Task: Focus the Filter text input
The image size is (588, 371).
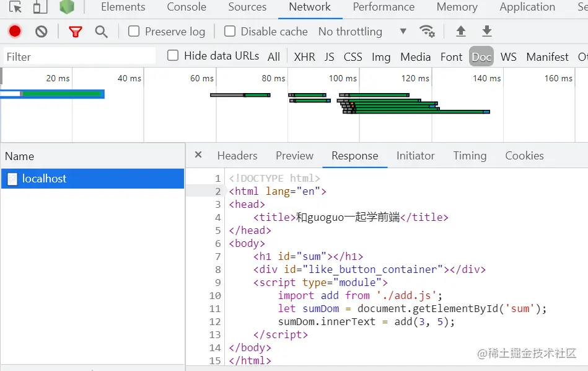Action: pos(79,56)
